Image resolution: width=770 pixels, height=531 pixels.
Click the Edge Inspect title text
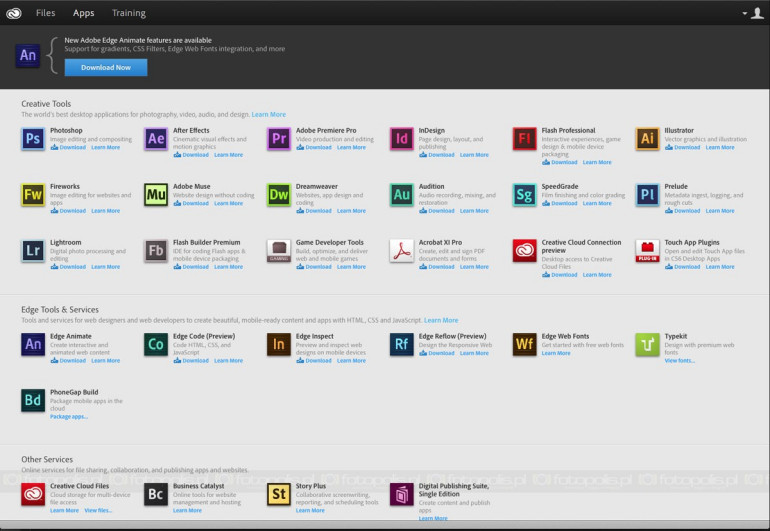point(315,336)
